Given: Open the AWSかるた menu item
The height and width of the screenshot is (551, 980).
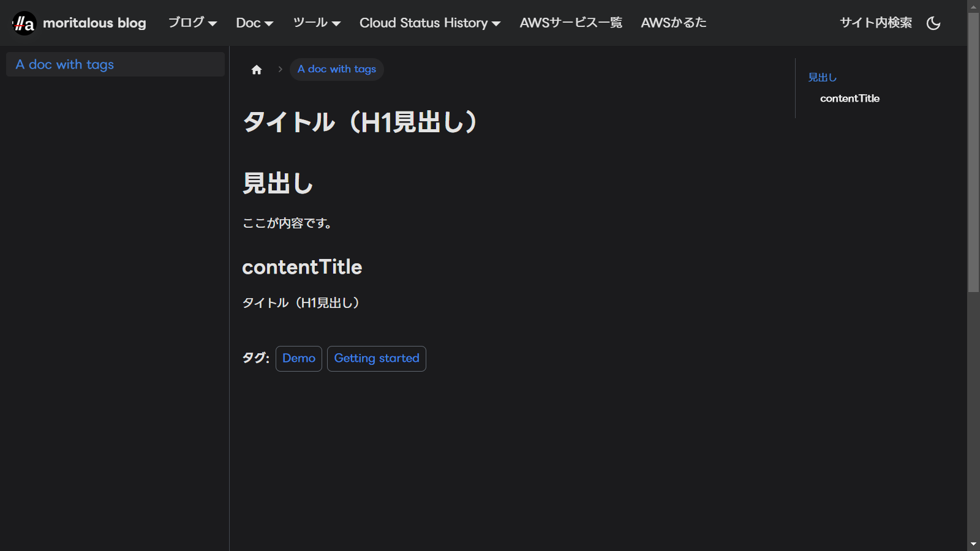Looking at the screenshot, I should point(673,23).
